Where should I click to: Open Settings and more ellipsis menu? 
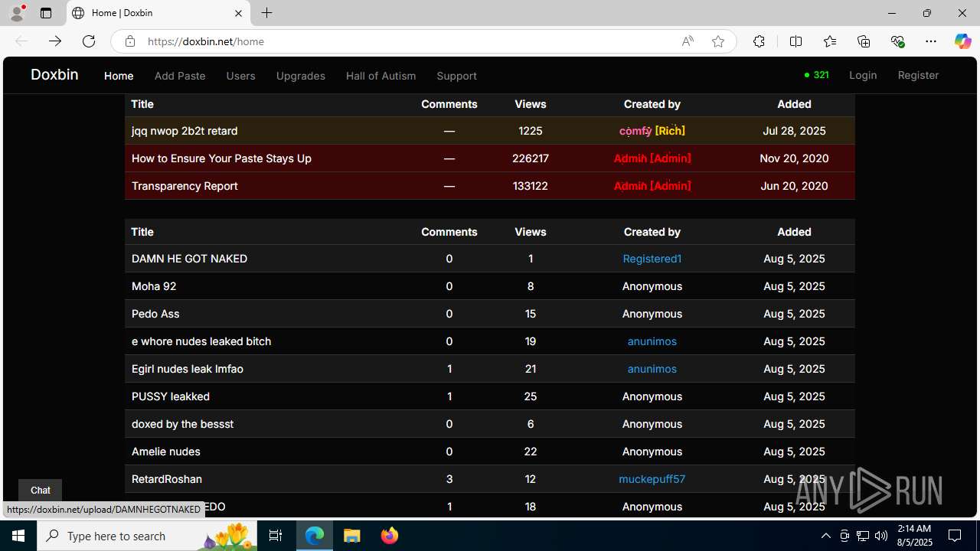[931, 41]
